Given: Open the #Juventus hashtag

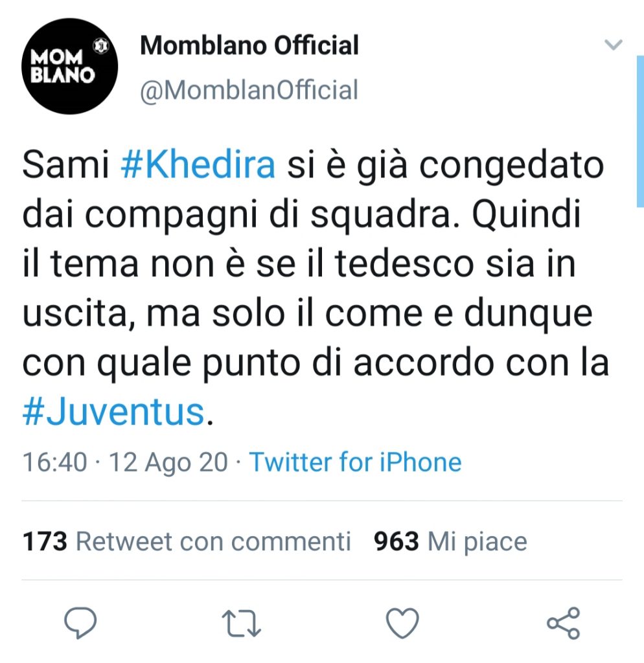Looking at the screenshot, I should click(113, 412).
